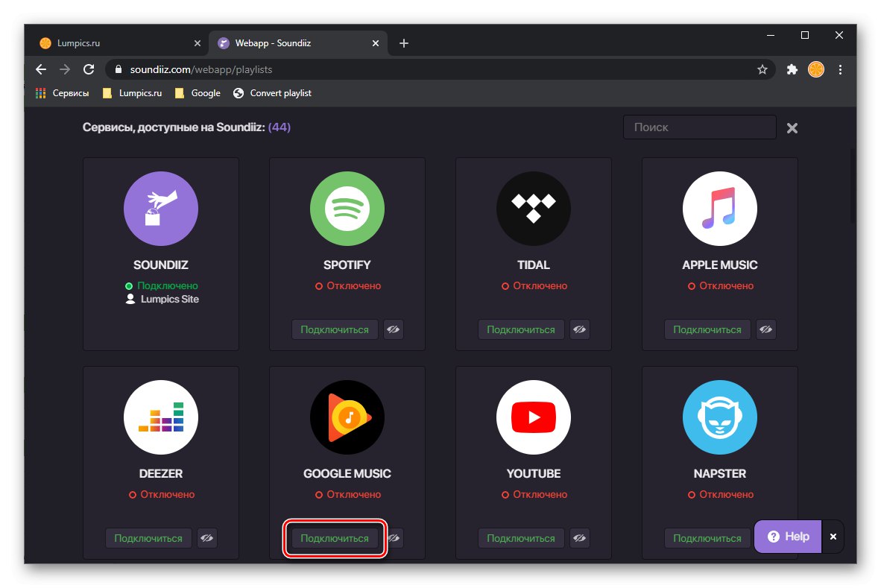Click the Lumpics Site account name
The width and height of the screenshot is (881, 588).
click(170, 299)
